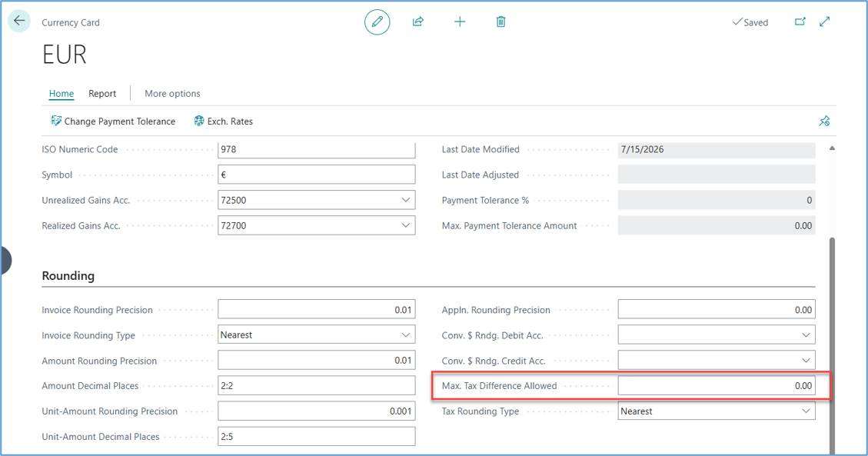Viewport: 868px width, 456px height.
Task: Click the Payment Tolerance % value
Action: (717, 200)
